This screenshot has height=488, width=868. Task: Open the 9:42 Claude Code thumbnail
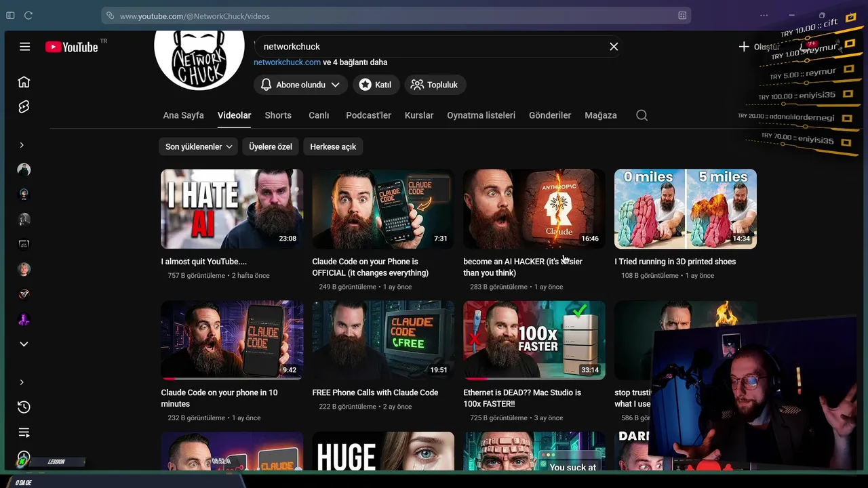[x=232, y=340]
